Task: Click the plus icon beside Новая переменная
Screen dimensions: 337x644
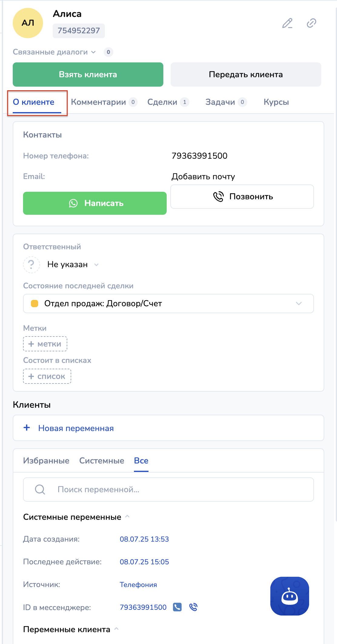Action: pyautogui.click(x=27, y=428)
